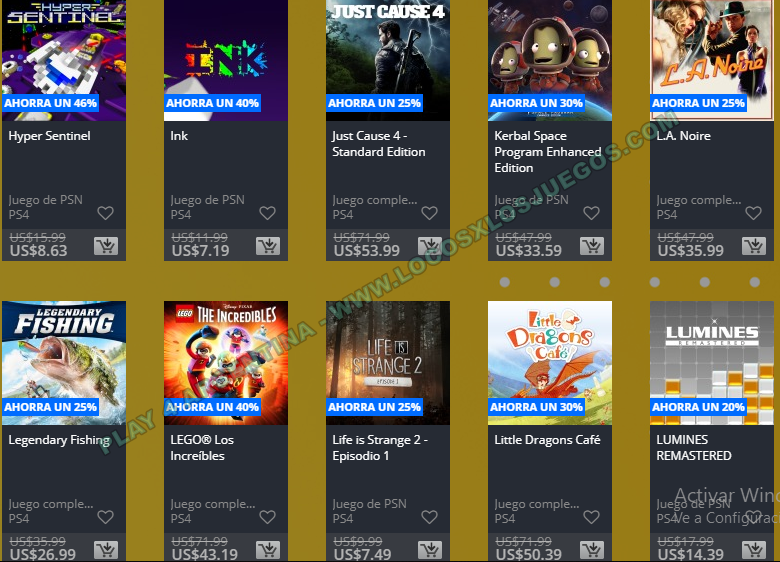The width and height of the screenshot is (780, 562).
Task: Add Kerbal Space Program to cart
Action: pyautogui.click(x=592, y=246)
